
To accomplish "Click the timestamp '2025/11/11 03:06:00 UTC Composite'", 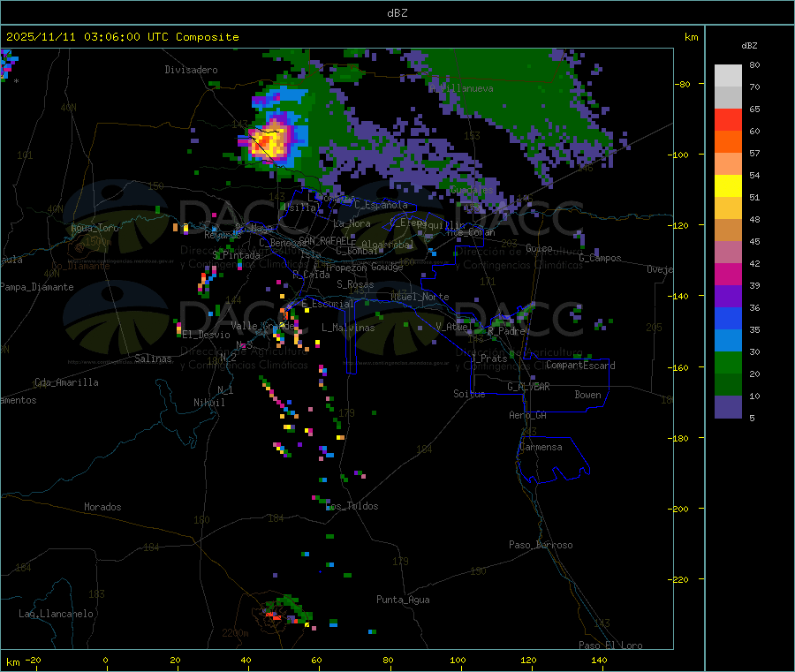I will pos(122,37).
